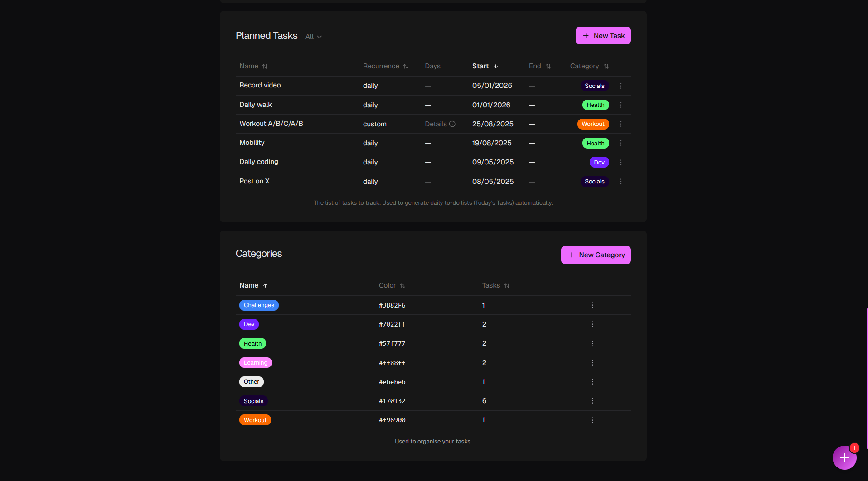Screen dimensions: 868x481
Task: Click the floating pink plus button
Action: pos(844,457)
